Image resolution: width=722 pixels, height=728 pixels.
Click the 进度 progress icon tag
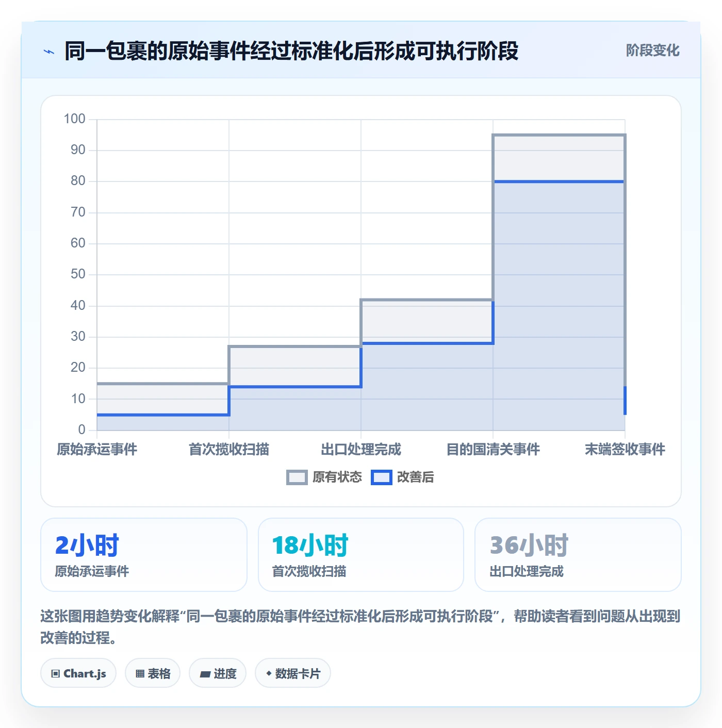[218, 673]
